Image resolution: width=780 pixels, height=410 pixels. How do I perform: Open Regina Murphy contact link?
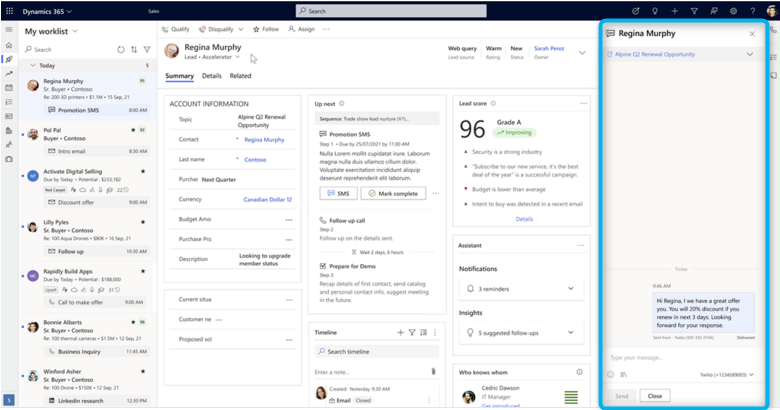264,140
